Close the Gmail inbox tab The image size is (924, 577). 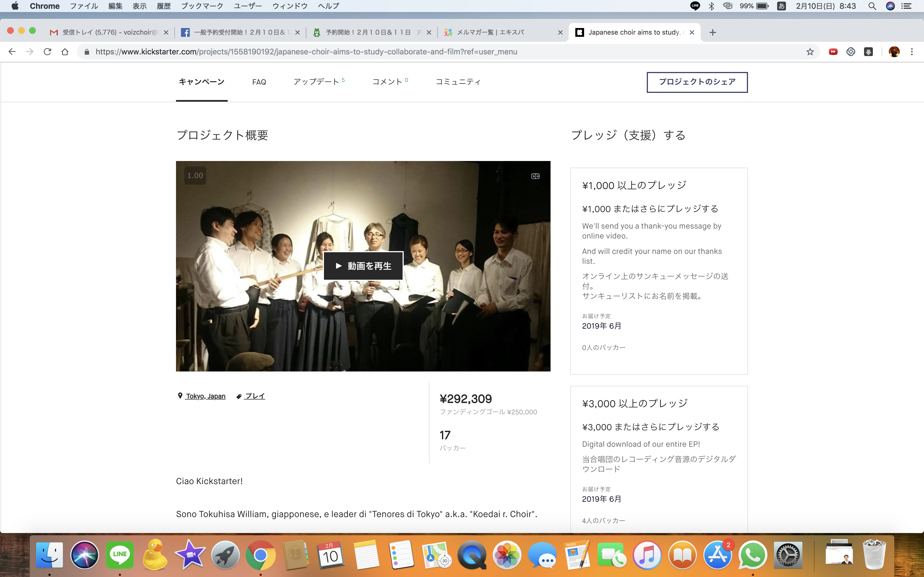[x=166, y=32]
